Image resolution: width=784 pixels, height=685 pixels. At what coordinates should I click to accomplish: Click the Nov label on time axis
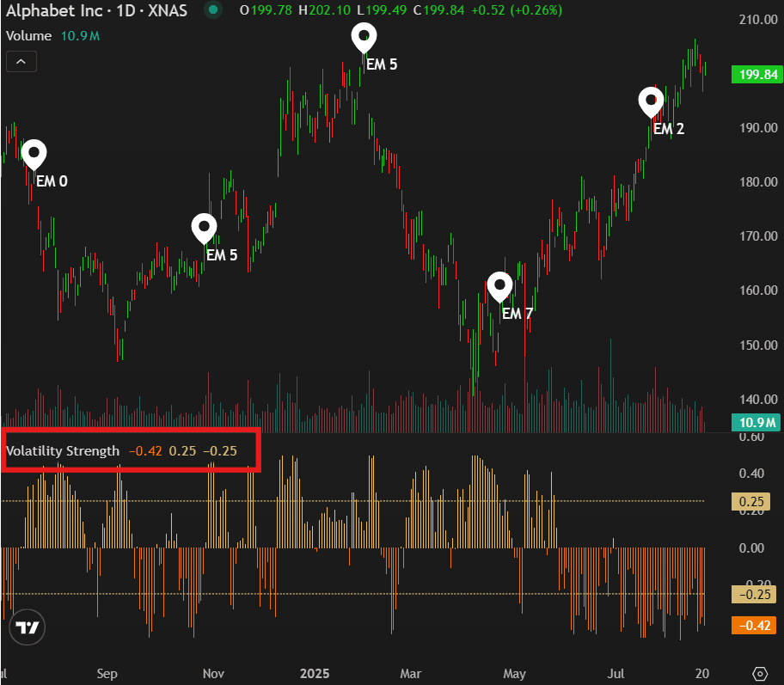pos(213,674)
